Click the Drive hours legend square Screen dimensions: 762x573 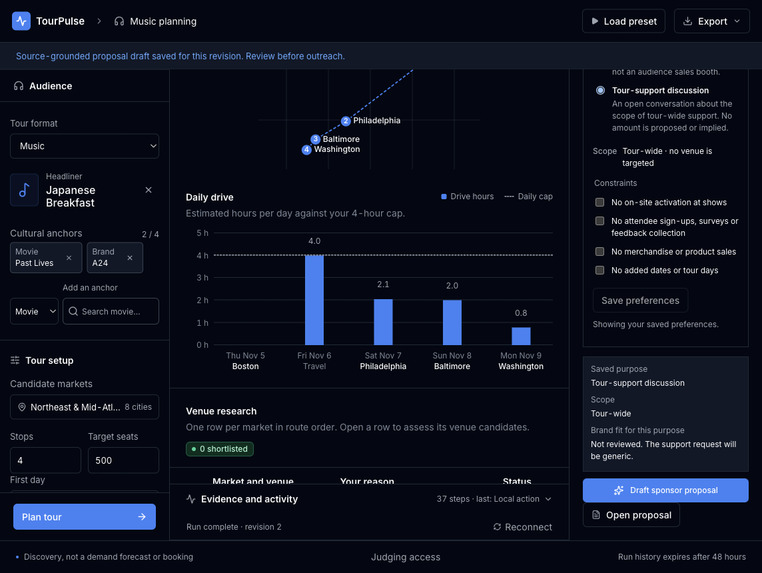pos(444,196)
